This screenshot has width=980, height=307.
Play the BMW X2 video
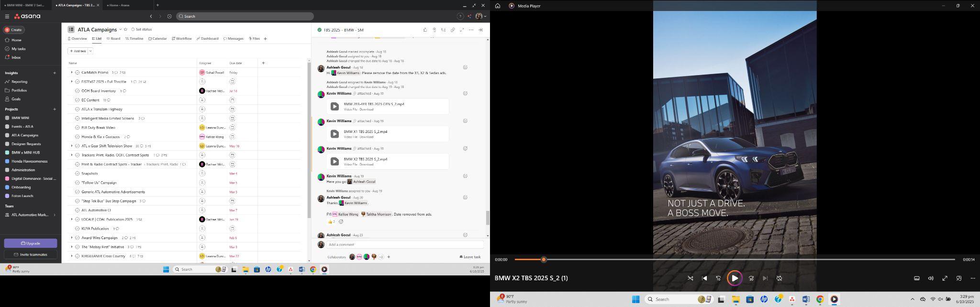[735, 278]
